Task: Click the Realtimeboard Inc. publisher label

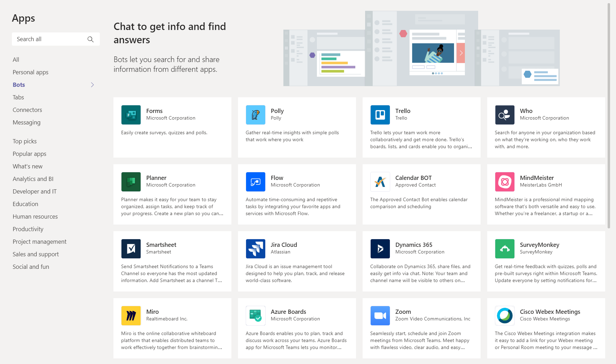Action: (x=167, y=319)
